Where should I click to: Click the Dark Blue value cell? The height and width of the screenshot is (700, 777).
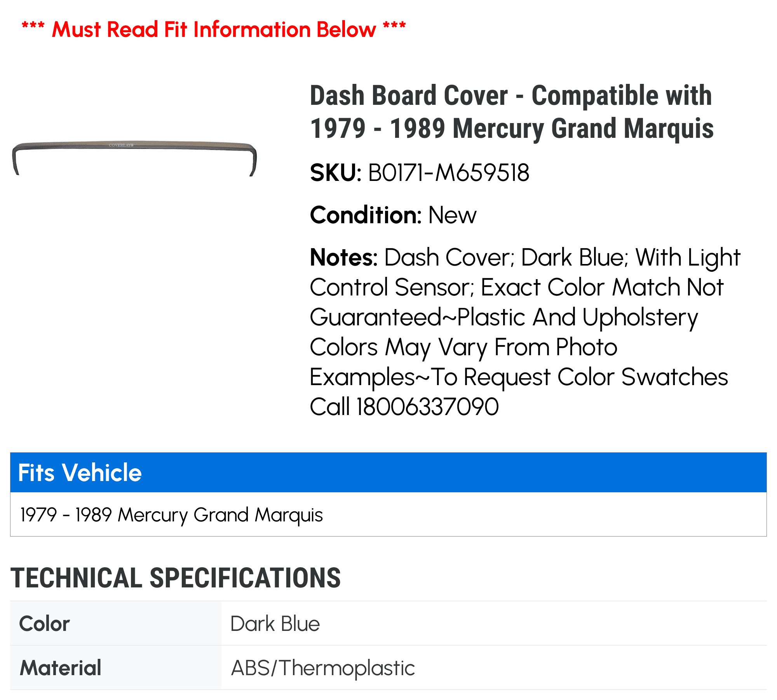pyautogui.click(x=494, y=624)
